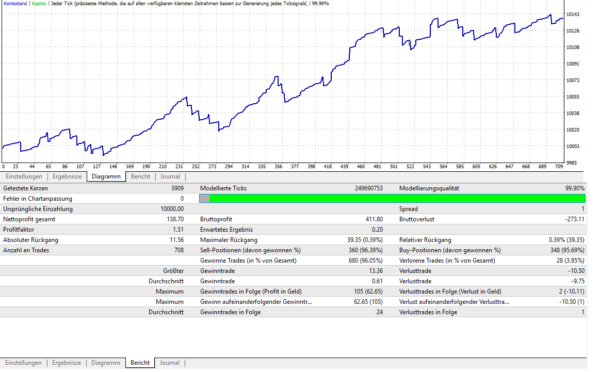Select the upper Diagramm tab
600x372 pixels.
106,176
